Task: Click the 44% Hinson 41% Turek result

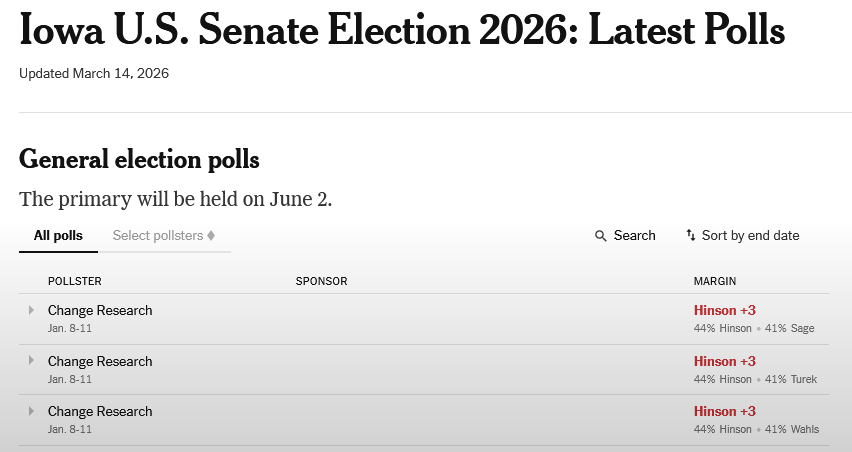Action: tap(756, 379)
